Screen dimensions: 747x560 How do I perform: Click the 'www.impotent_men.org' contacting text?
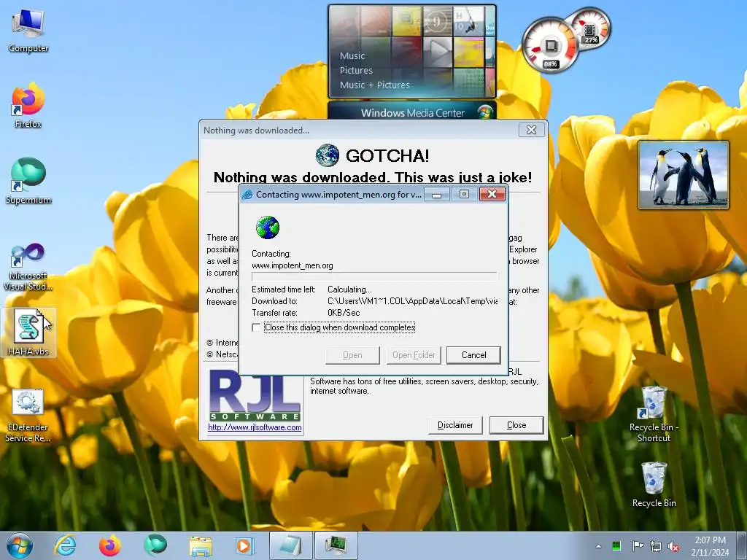292,265
